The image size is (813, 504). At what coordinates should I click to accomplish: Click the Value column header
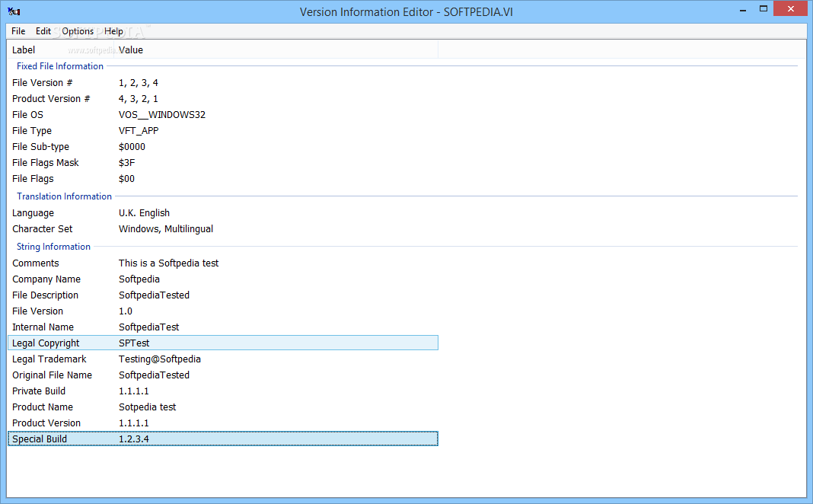pos(277,49)
